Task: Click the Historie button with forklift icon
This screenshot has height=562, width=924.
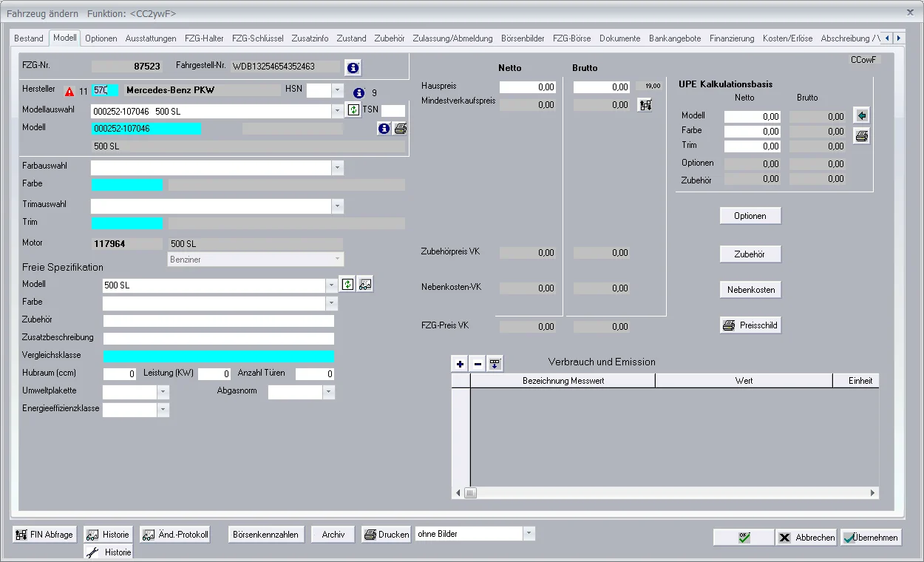Action: [108, 535]
